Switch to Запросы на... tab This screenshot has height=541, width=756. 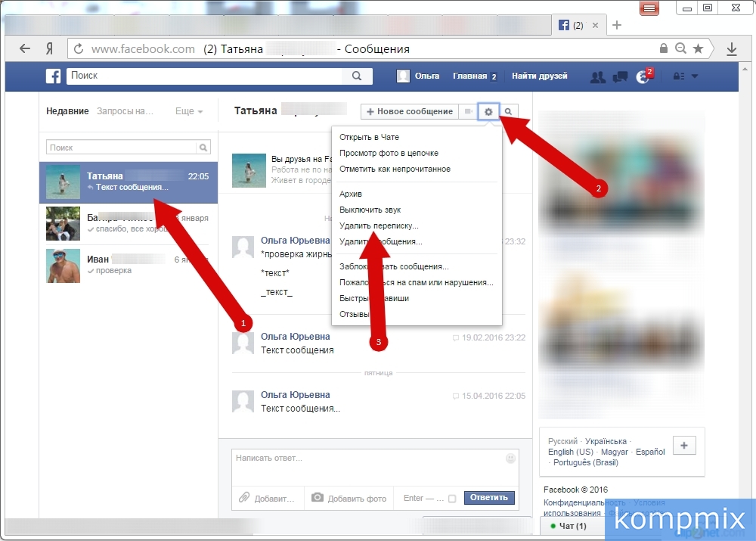tap(125, 111)
